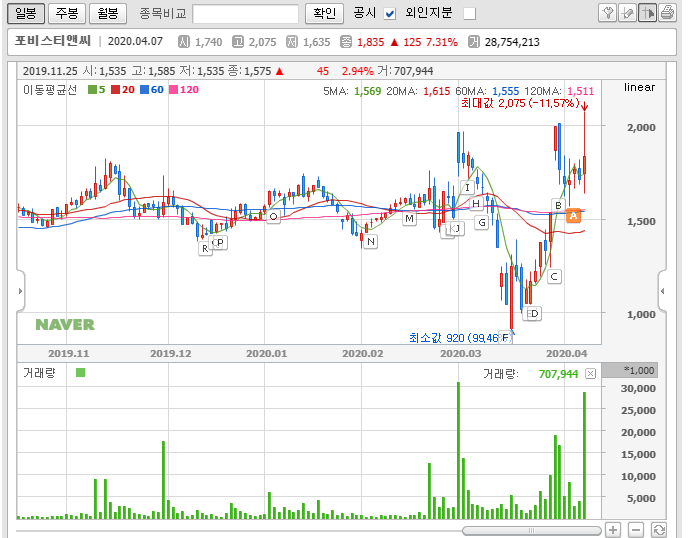The height and width of the screenshot is (538, 689).
Task: Switch to 월봉 monthly candle tab
Action: click(108, 13)
